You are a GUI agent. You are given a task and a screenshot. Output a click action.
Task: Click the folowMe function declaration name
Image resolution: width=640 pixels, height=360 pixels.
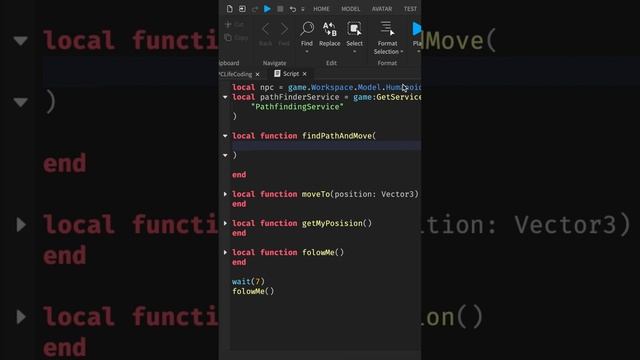coord(318,252)
